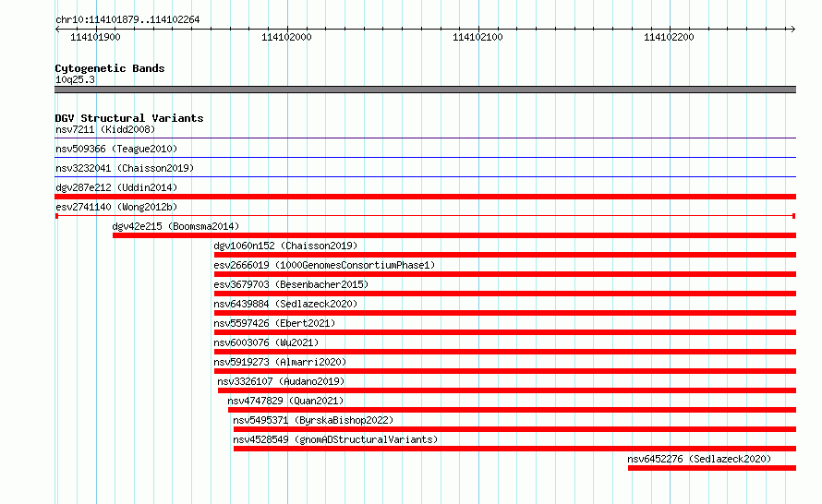
Task: Click the Cytogenetic Bands track title
Action: pos(110,68)
